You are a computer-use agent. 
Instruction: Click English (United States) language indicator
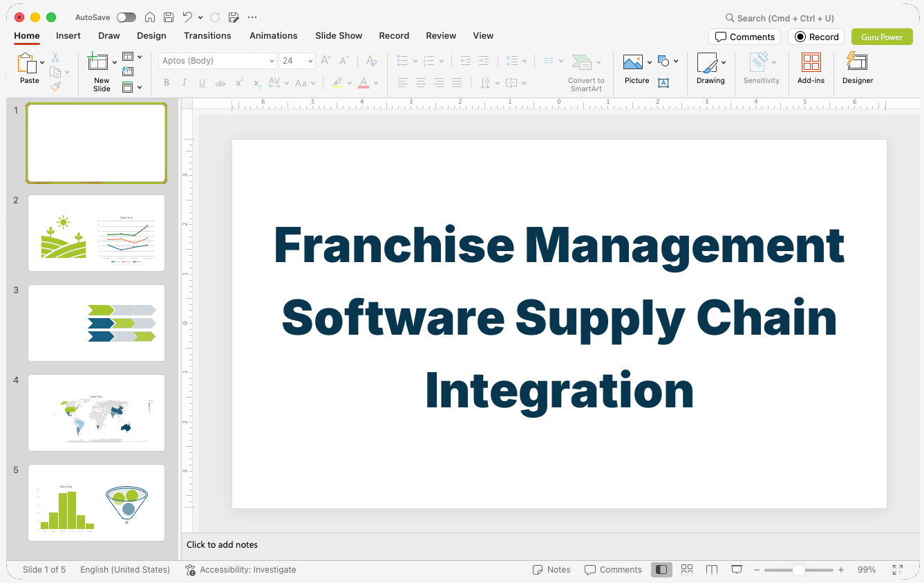(125, 570)
